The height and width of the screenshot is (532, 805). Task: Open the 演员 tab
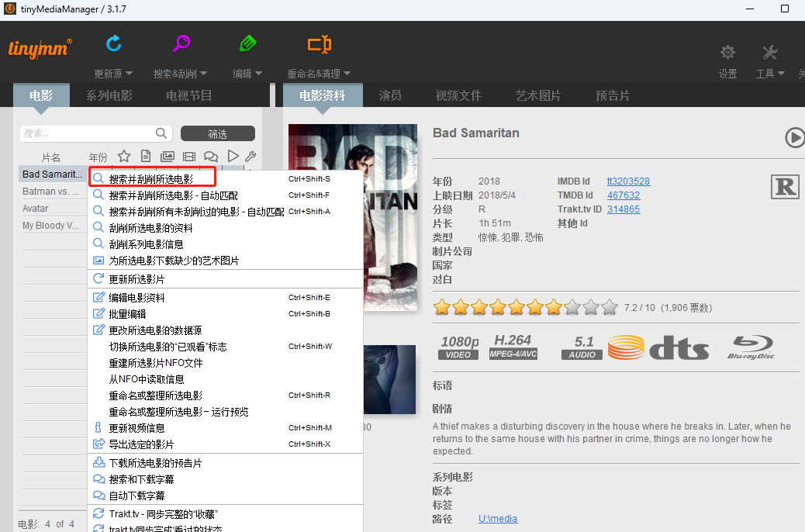[x=390, y=95]
